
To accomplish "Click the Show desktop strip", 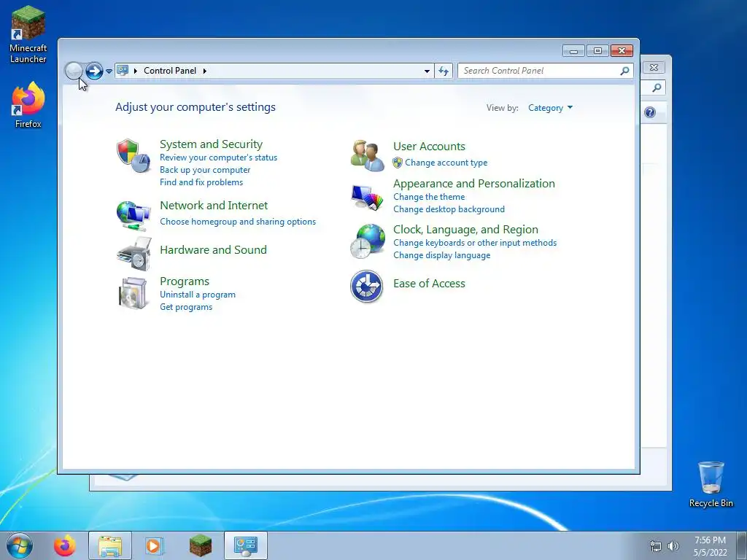I will [x=742, y=545].
